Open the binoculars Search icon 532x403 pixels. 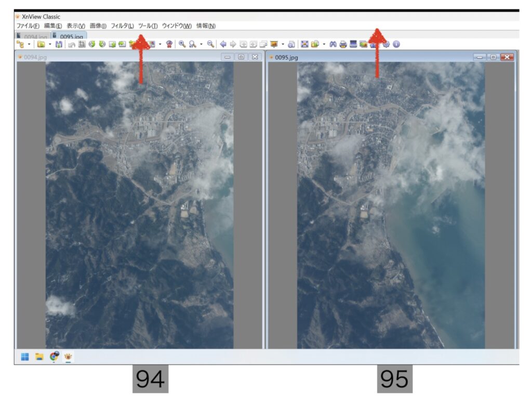334,45
